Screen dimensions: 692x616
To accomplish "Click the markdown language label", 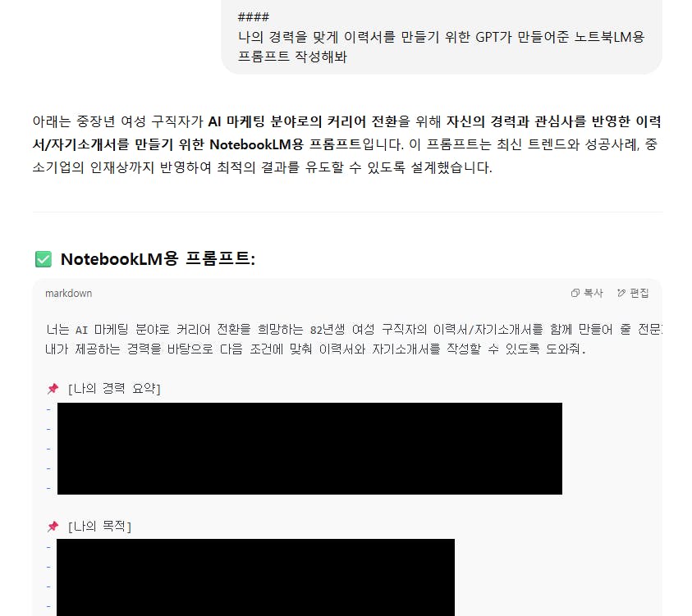I will 68,293.
